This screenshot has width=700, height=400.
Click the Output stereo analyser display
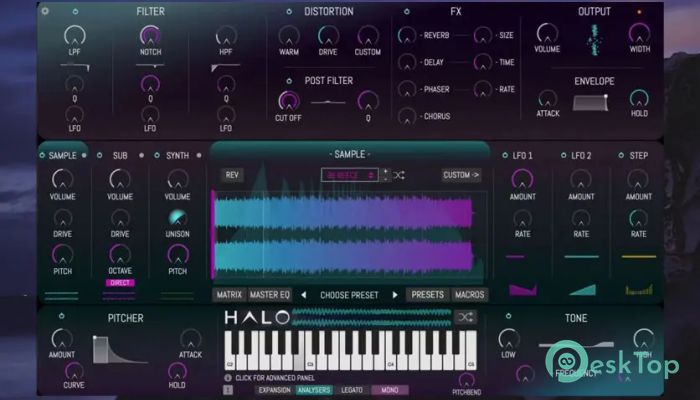click(594, 40)
